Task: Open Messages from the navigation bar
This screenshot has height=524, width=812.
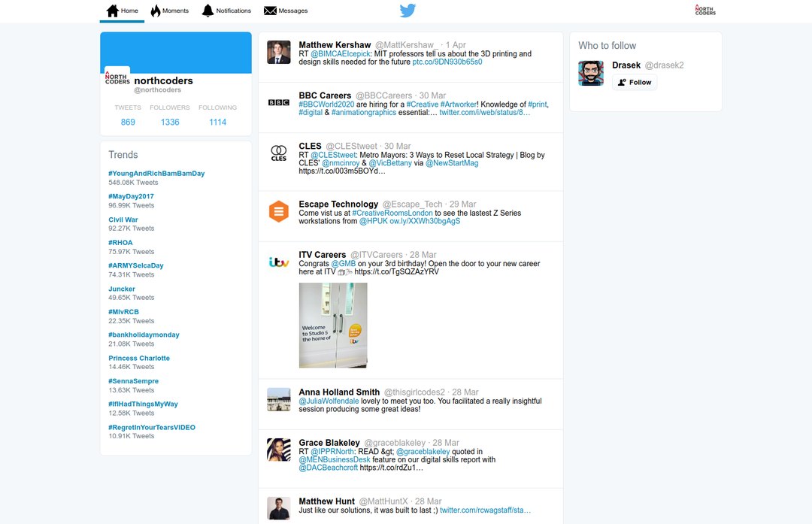Action: click(x=286, y=11)
